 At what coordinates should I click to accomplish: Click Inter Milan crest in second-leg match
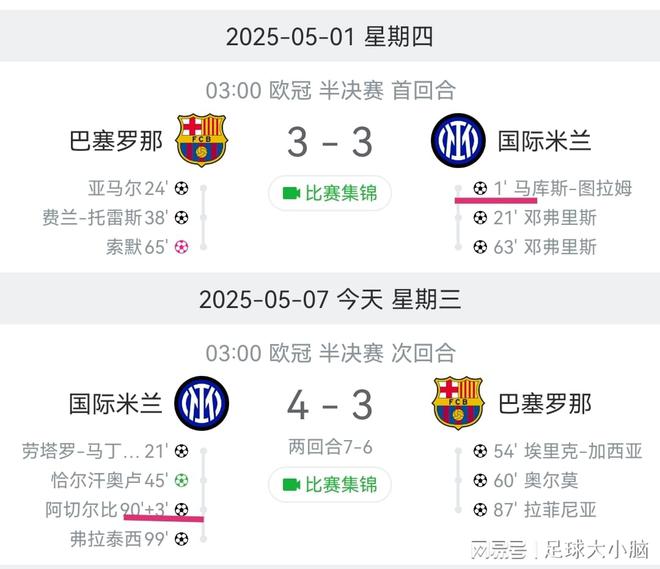click(202, 402)
